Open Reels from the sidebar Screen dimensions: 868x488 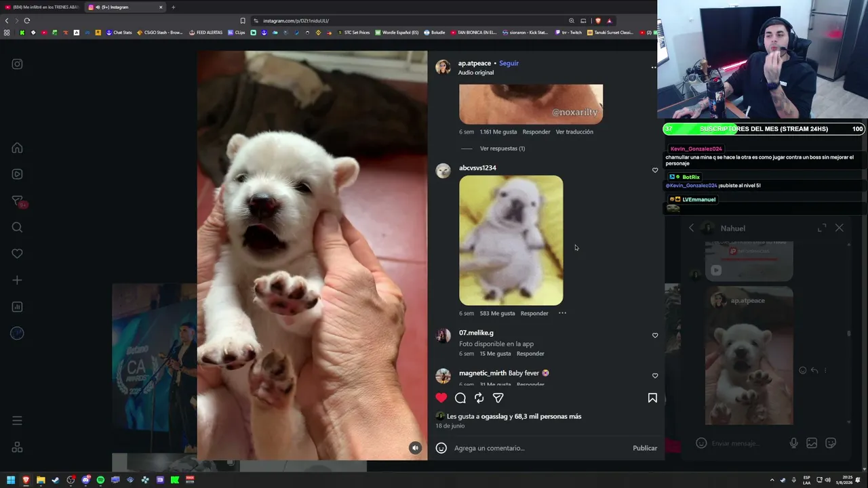(x=17, y=174)
